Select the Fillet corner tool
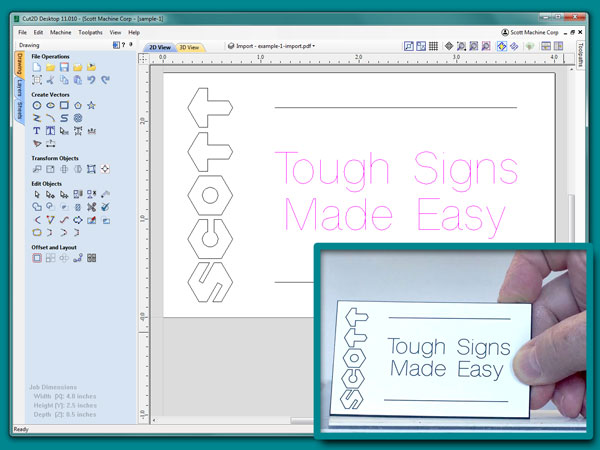 [x=37, y=220]
